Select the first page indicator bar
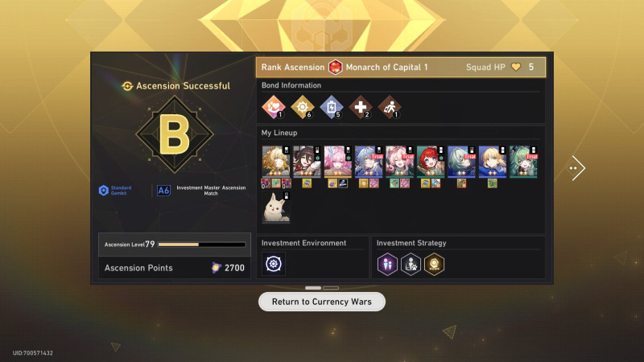This screenshot has width=644, height=362. pos(313,288)
